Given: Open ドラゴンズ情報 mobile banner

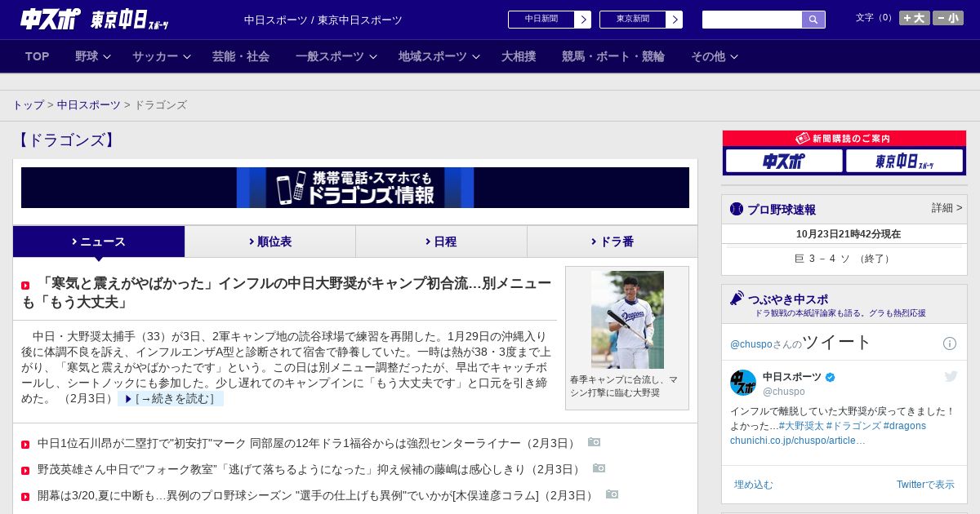Looking at the screenshot, I should pyautogui.click(x=355, y=188).
